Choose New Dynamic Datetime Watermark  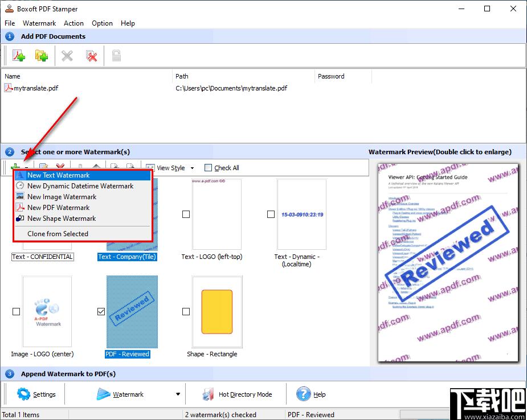tap(83, 186)
